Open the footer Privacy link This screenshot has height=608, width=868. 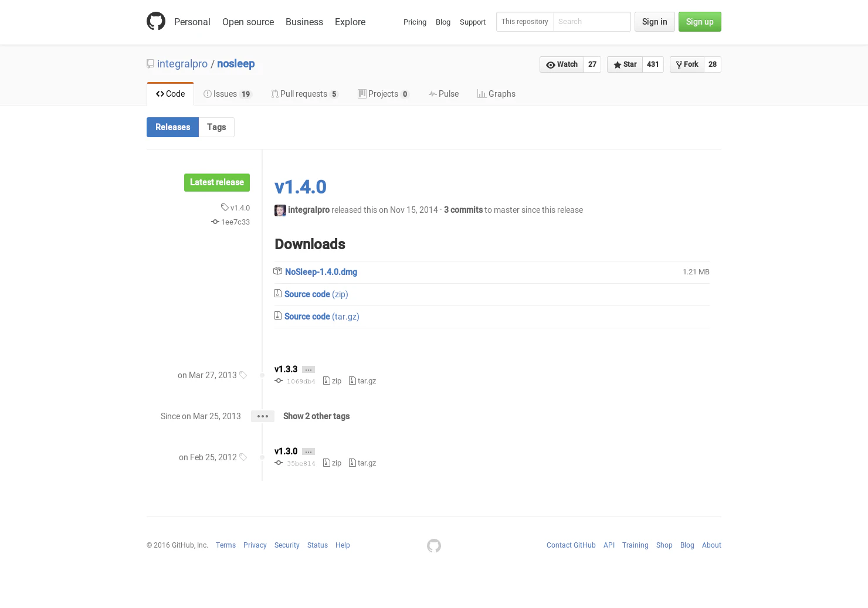[x=255, y=545]
